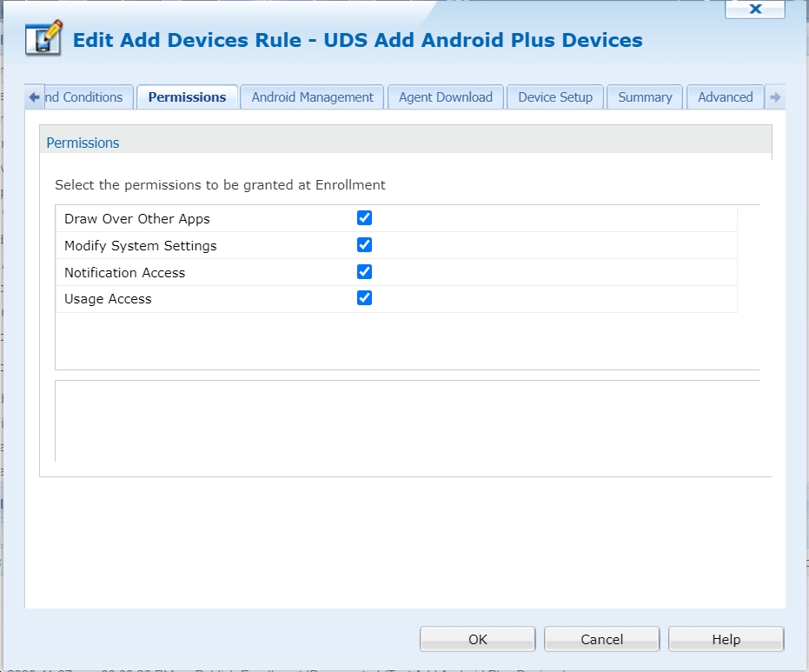The width and height of the screenshot is (809, 672).
Task: Click the Permissions tab
Action: coord(187,97)
